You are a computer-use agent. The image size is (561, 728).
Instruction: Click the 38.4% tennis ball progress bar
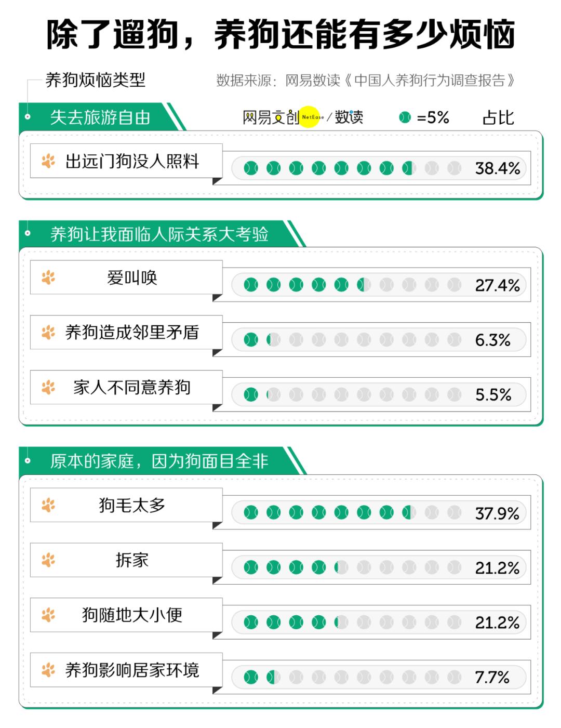click(x=352, y=168)
